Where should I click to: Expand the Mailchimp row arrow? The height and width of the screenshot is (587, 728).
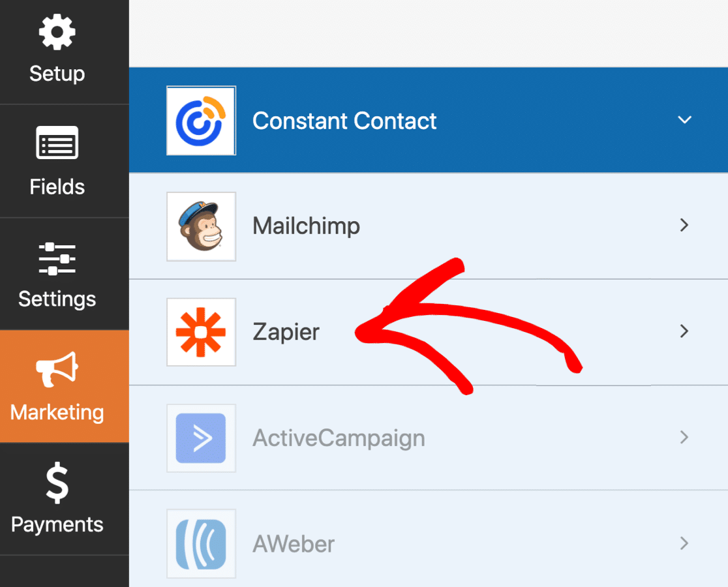pos(684,226)
